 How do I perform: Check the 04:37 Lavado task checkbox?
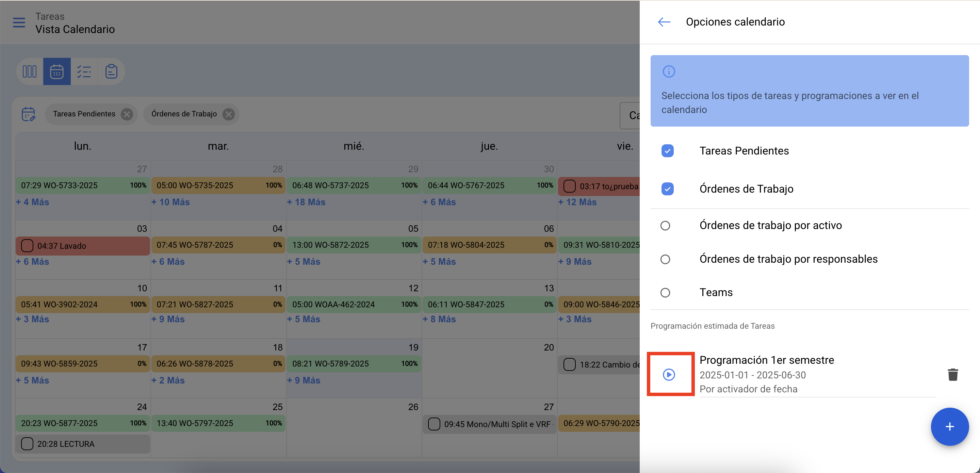27,246
